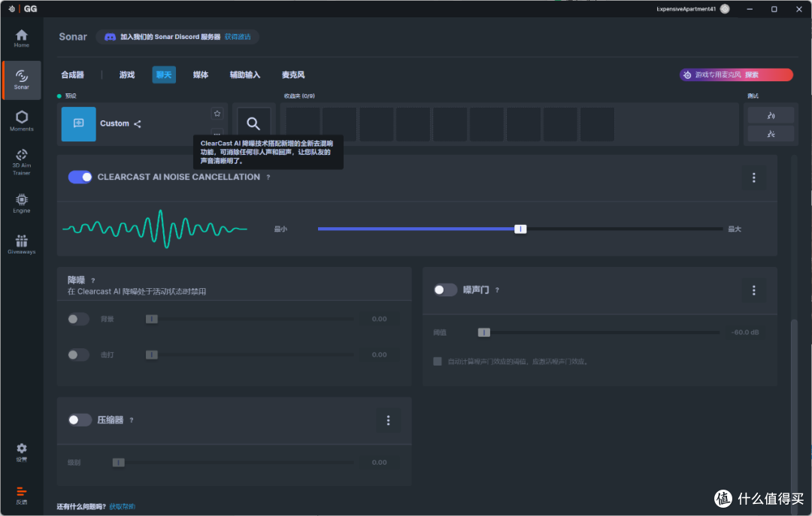Click the ClearCast AI strength slider handle
The height and width of the screenshot is (516, 812).
pos(520,229)
